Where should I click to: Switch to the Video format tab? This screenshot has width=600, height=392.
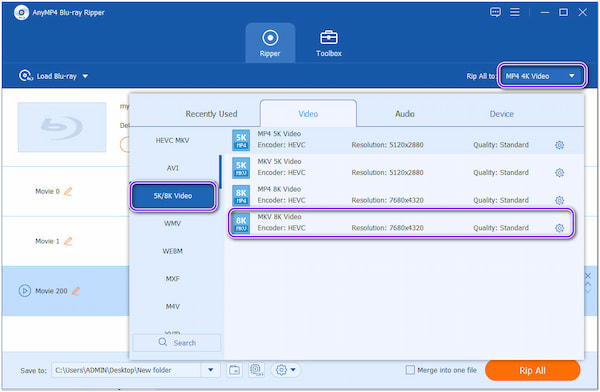(x=308, y=114)
